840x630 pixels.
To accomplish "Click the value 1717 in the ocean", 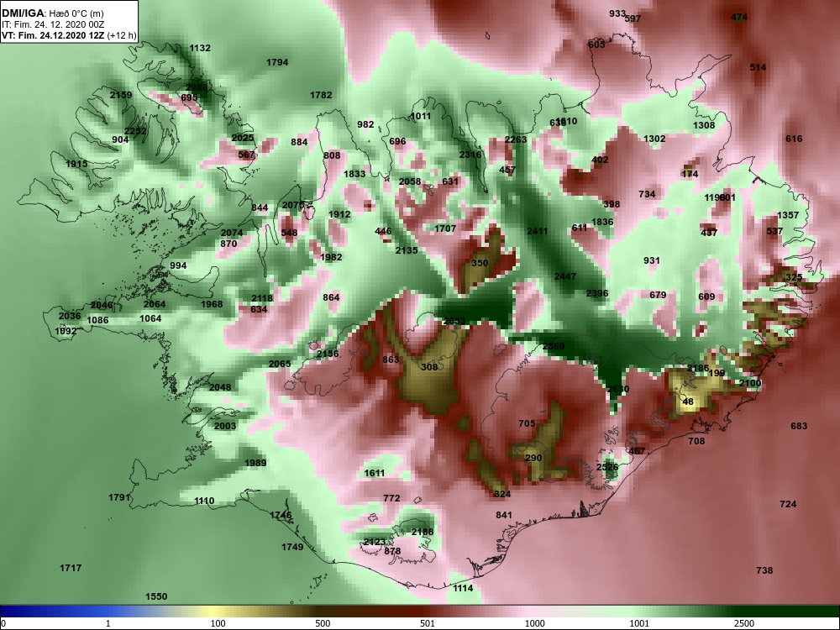I will [71, 568].
